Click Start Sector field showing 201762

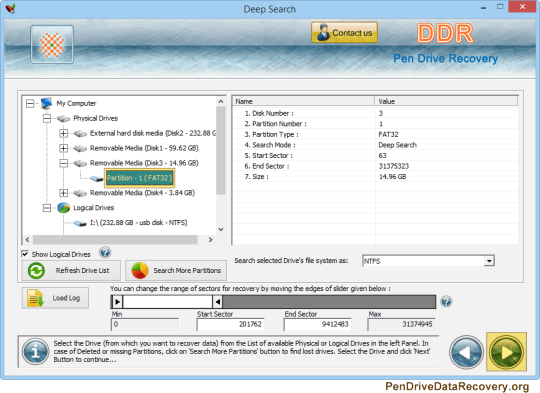coord(230,324)
